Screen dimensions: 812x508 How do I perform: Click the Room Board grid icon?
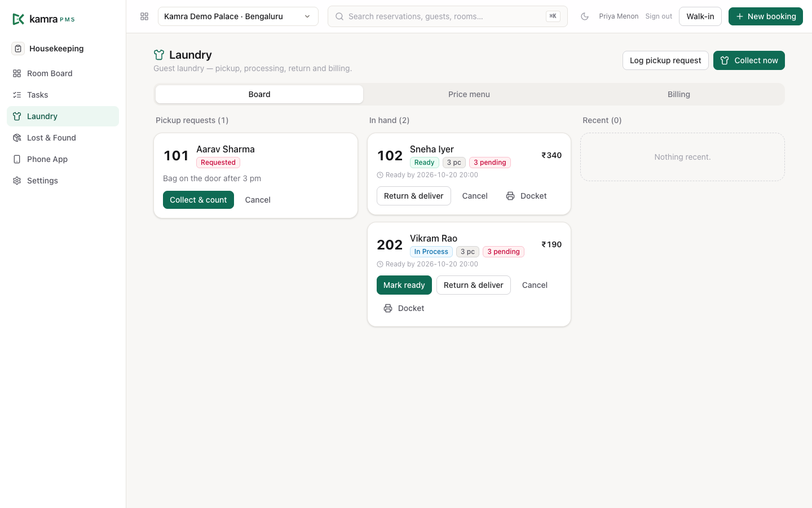pyautogui.click(x=17, y=73)
